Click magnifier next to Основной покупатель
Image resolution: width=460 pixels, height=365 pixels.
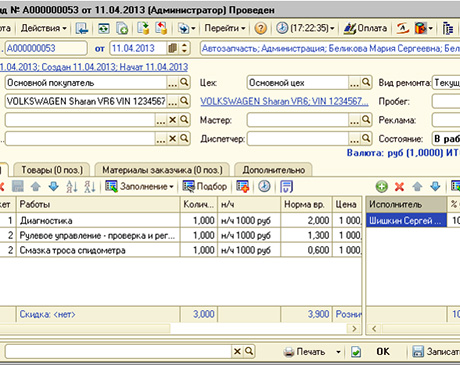[184, 82]
